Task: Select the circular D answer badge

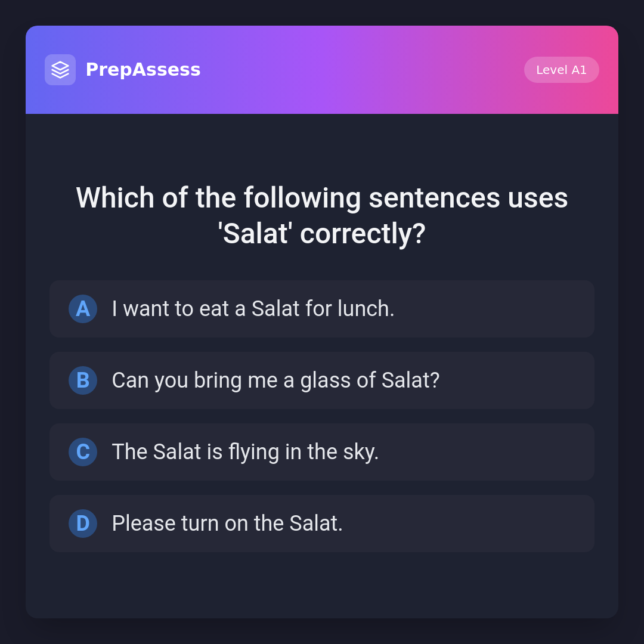Action: pos(83,524)
